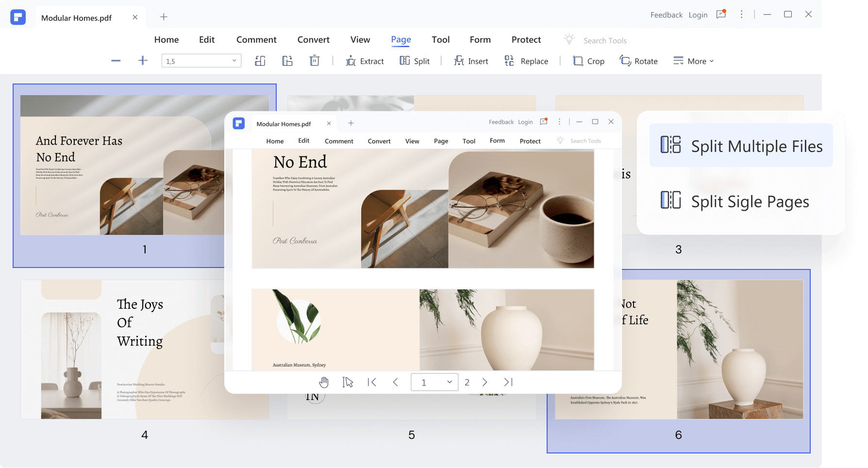The height and width of the screenshot is (468, 868).
Task: Choose Split Sigle Pages option
Action: click(x=741, y=201)
